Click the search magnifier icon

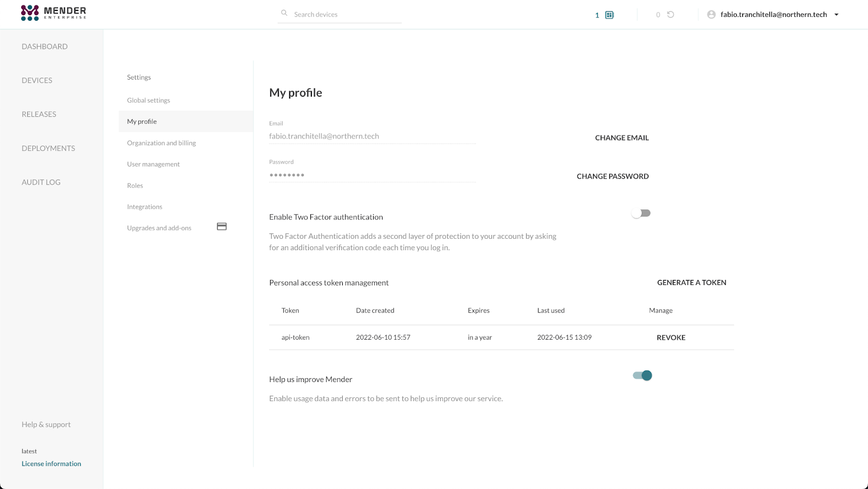coord(284,13)
